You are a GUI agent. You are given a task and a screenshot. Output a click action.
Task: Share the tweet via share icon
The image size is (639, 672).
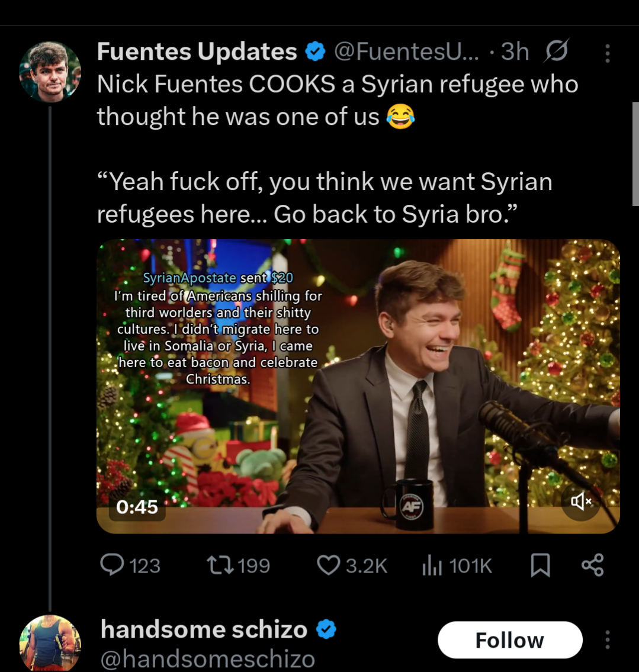pos(592,565)
